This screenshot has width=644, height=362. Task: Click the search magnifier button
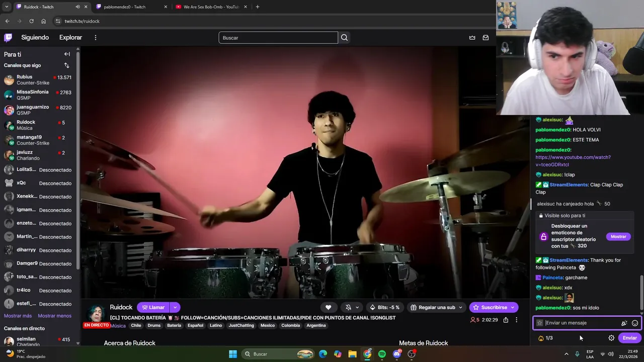(x=344, y=38)
